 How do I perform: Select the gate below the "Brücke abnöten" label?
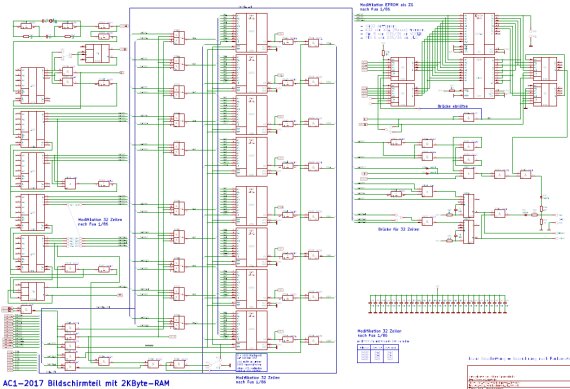(469, 117)
